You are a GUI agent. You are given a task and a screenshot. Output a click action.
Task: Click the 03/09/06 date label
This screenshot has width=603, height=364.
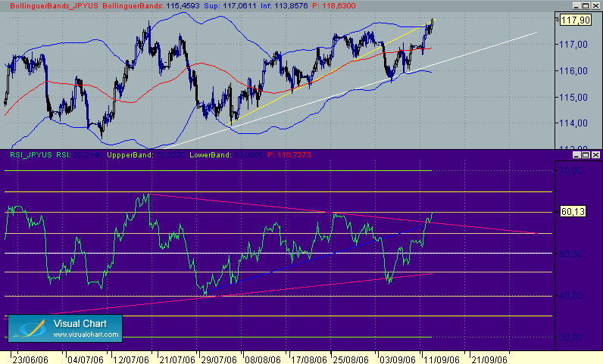coord(398,359)
